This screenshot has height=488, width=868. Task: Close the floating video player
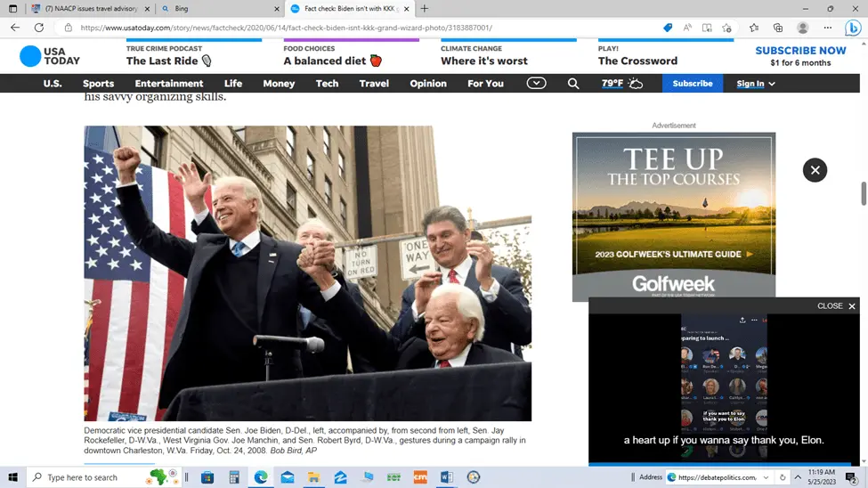836,305
